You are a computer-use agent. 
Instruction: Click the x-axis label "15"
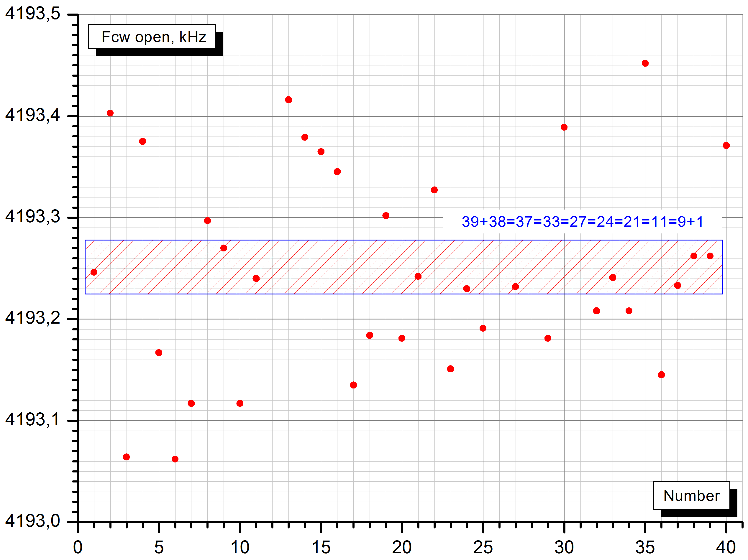click(321, 547)
